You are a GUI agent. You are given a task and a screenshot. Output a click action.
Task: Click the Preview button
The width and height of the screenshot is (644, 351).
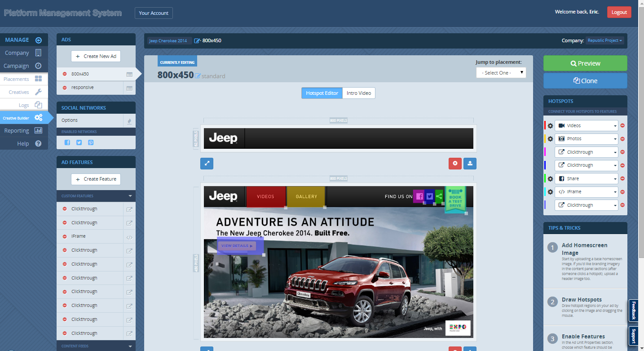coord(585,63)
